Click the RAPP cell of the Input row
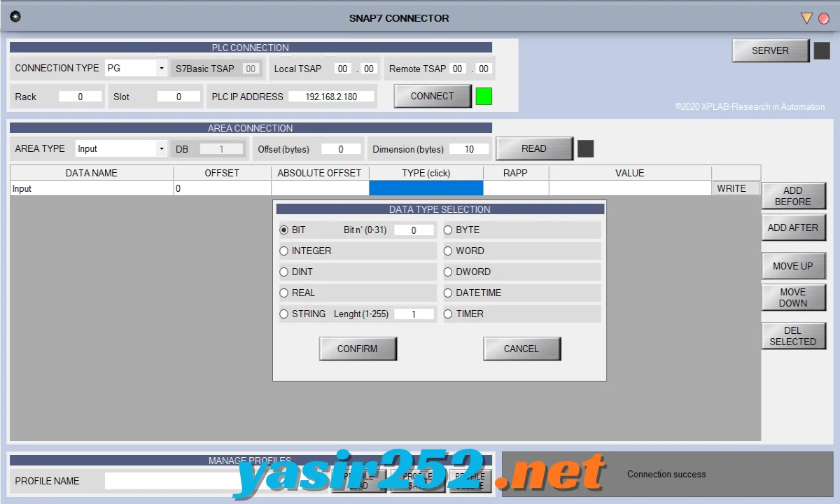 (516, 188)
